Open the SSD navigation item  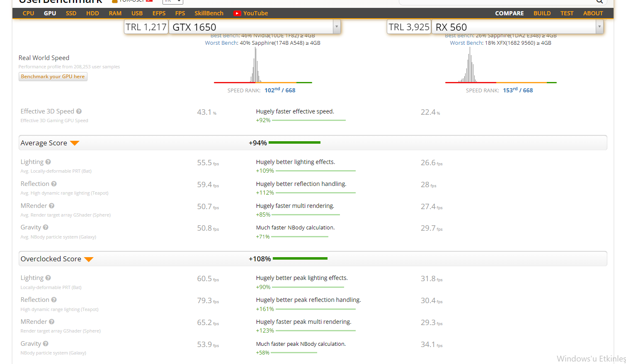tap(71, 13)
